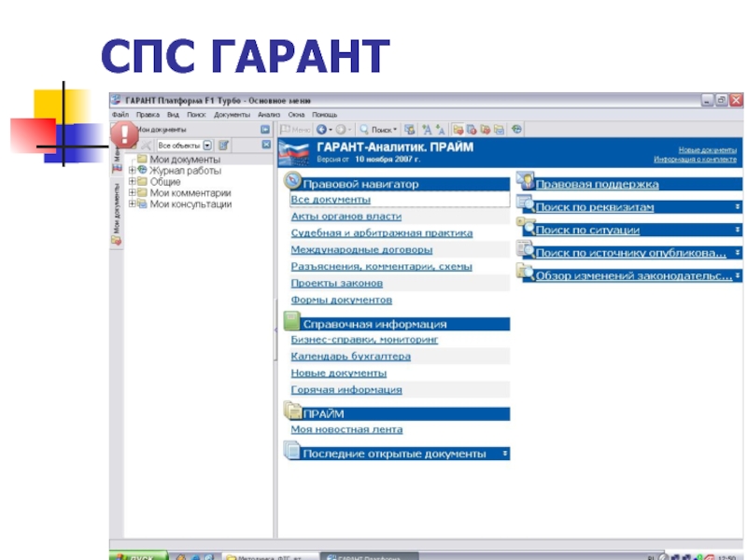Screen dimensions: 747x560
Task: Decrease font size with smaller A icon
Action: point(441,130)
